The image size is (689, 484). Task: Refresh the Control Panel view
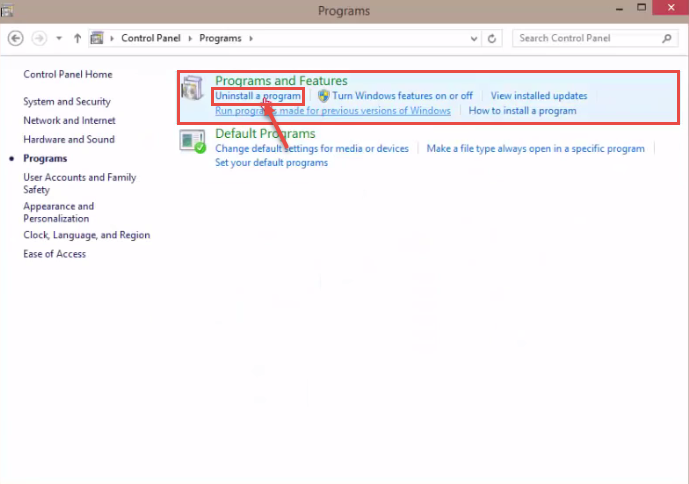492,39
